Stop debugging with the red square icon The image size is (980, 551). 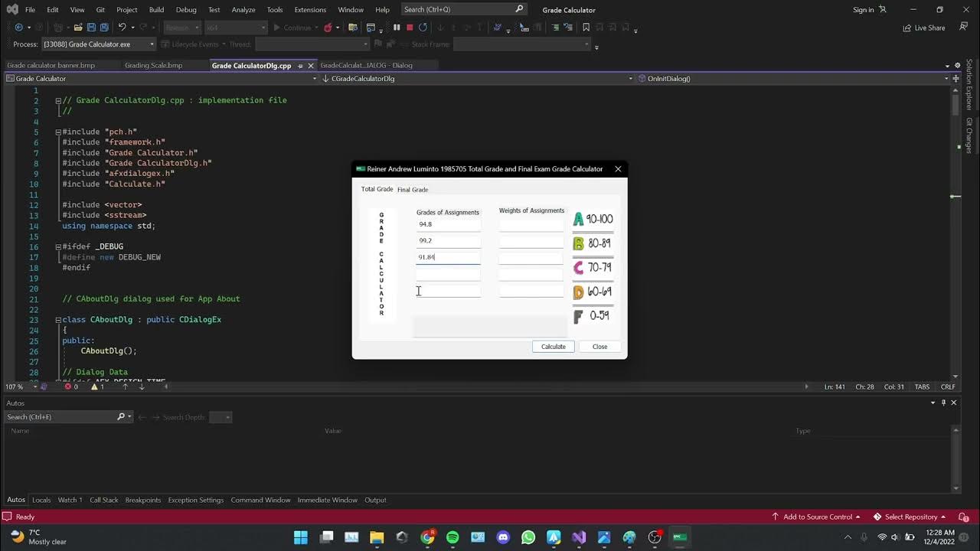click(x=410, y=28)
